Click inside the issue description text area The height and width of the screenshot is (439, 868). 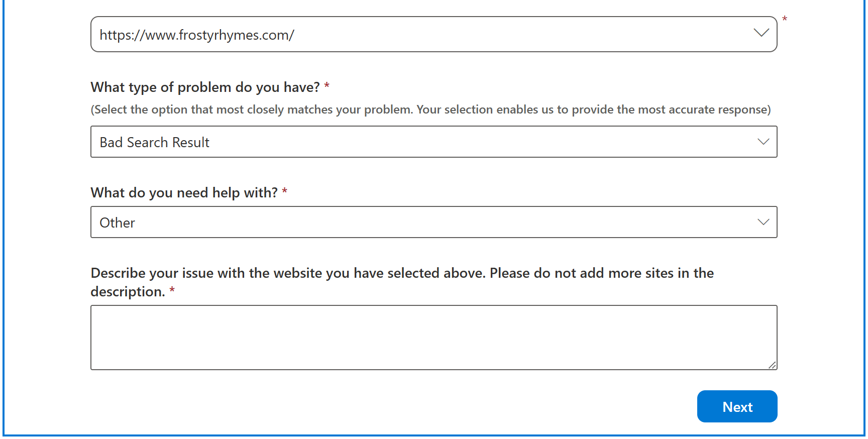tap(433, 338)
